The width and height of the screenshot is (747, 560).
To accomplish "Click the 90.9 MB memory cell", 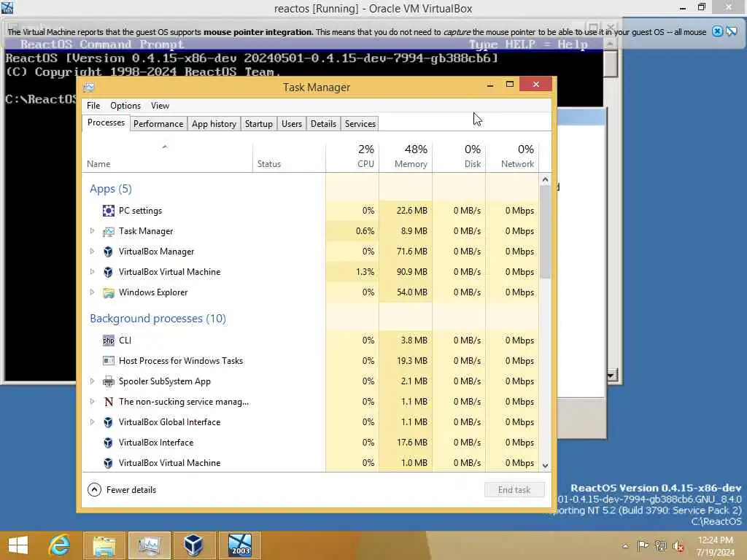I will point(406,272).
